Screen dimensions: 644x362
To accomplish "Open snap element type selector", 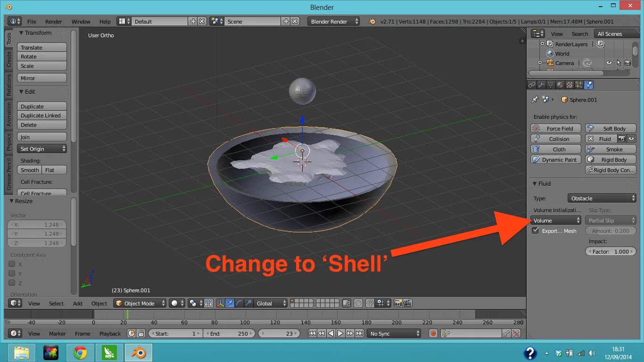I will (383, 303).
